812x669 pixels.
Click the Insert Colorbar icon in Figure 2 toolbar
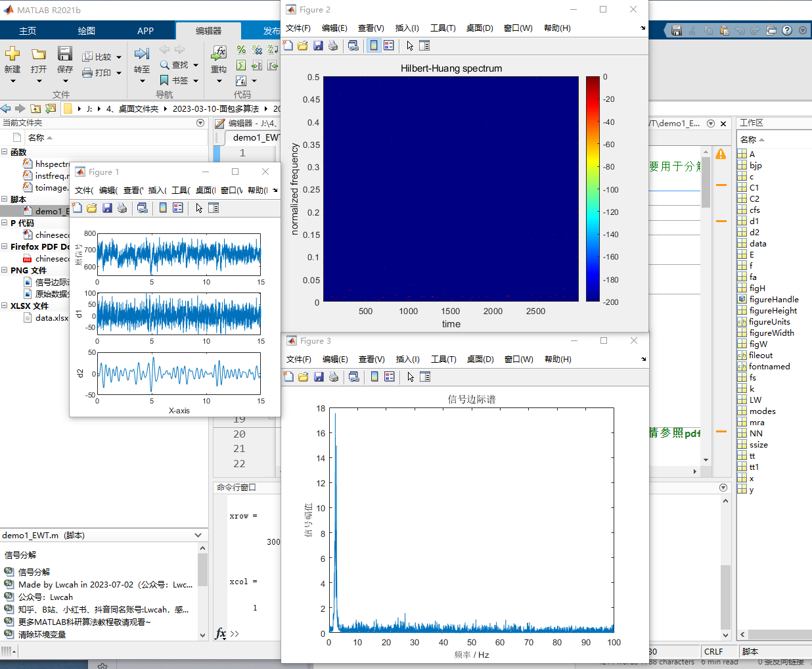tap(375, 45)
